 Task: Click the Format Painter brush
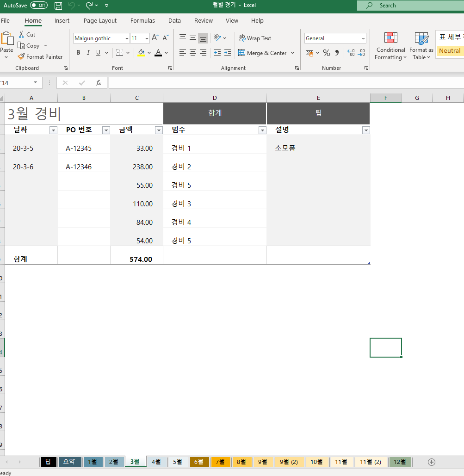point(21,56)
